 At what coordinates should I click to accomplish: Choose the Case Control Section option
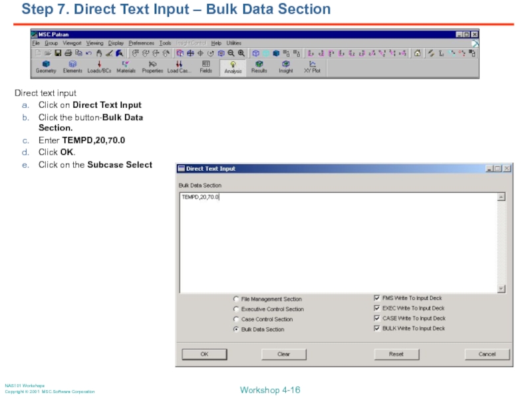236,319
